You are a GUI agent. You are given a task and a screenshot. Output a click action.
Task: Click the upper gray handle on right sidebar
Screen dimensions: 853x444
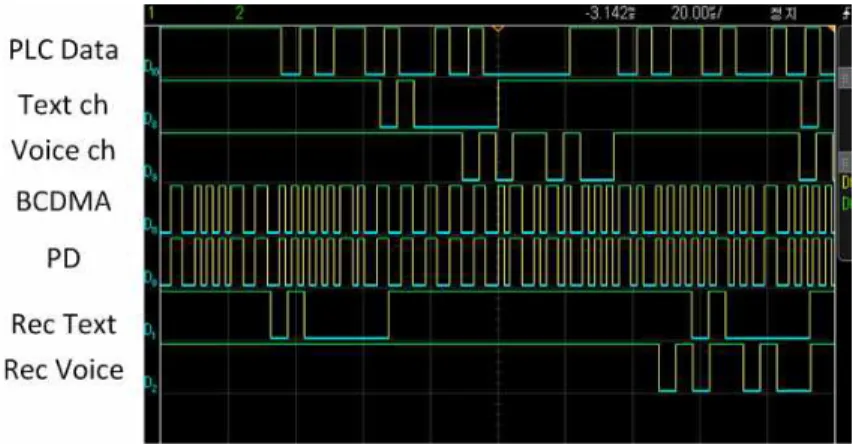[x=844, y=80]
